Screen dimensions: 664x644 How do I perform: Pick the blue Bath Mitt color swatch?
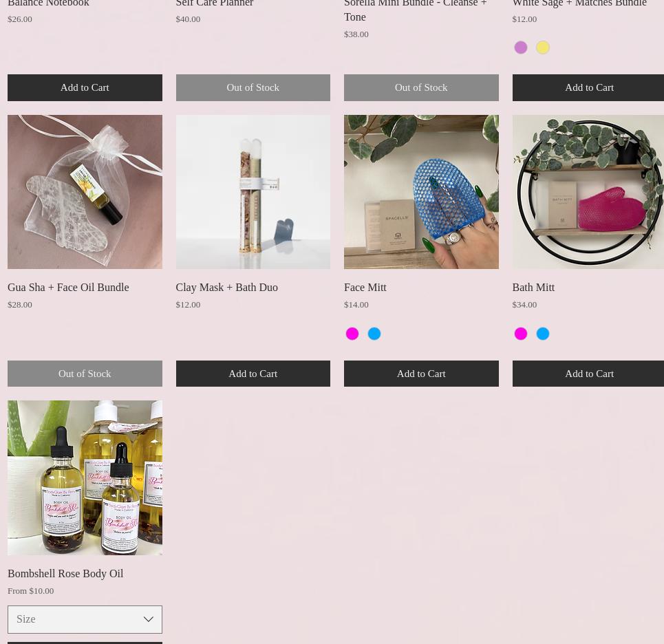(x=543, y=334)
